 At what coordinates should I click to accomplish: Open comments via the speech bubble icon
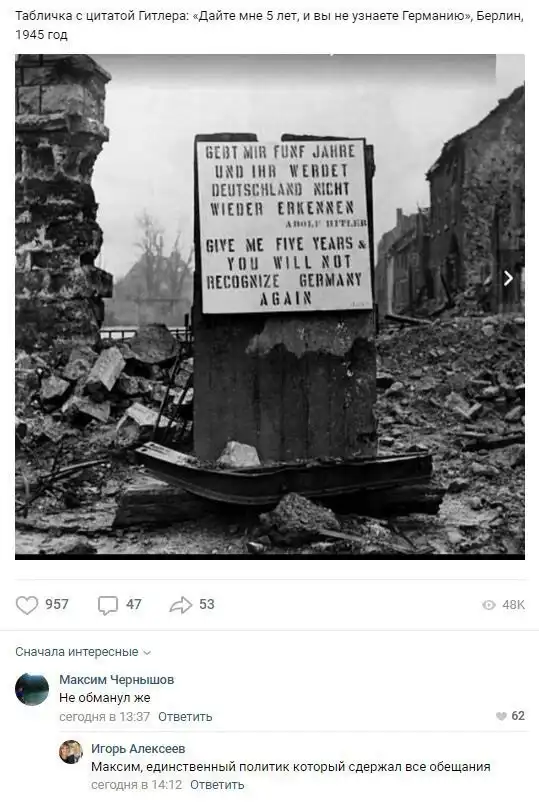108,605
